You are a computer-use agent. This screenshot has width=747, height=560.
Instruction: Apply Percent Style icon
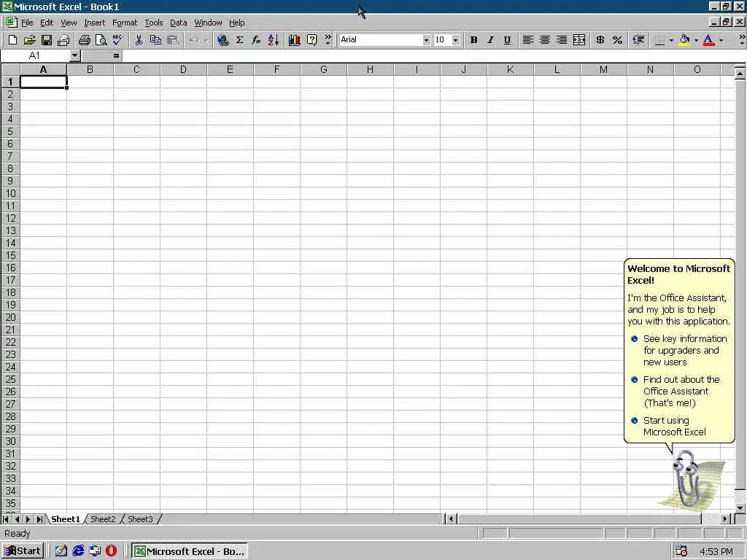[x=617, y=41]
